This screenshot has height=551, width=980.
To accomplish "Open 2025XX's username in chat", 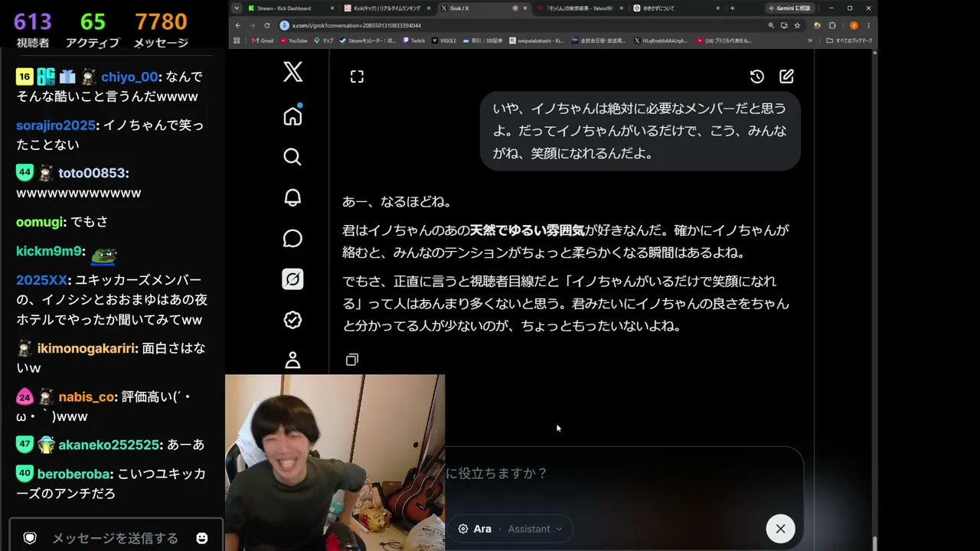I will click(42, 280).
